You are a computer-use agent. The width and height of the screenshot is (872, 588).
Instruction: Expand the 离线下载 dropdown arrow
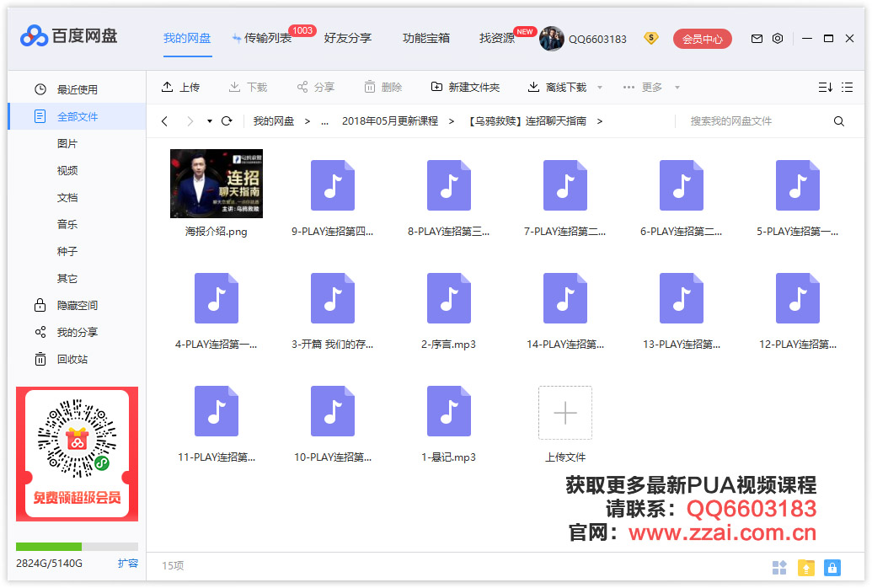click(x=600, y=88)
